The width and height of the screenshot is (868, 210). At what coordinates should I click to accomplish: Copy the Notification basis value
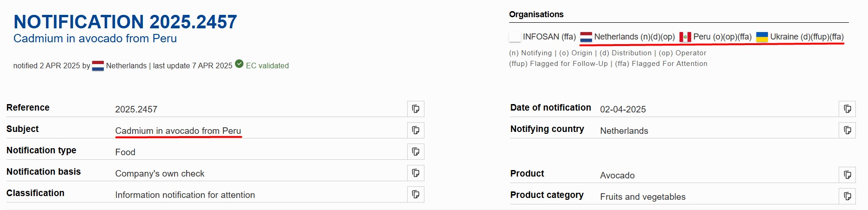[416, 173]
